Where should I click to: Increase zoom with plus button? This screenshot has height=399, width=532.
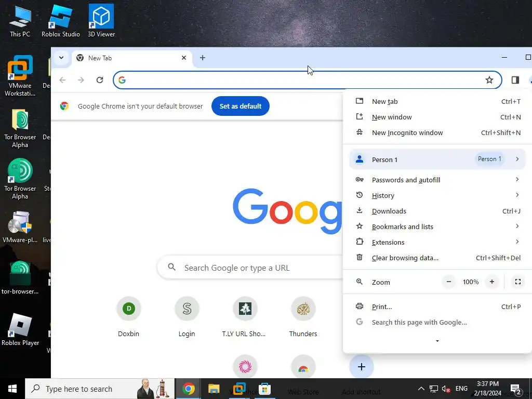click(x=492, y=282)
